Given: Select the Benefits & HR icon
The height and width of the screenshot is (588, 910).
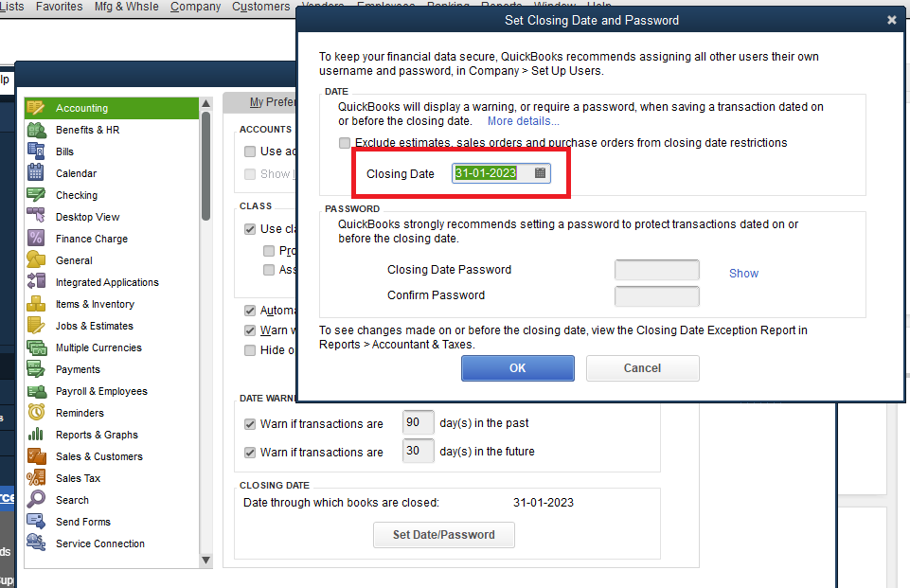Looking at the screenshot, I should click(37, 130).
